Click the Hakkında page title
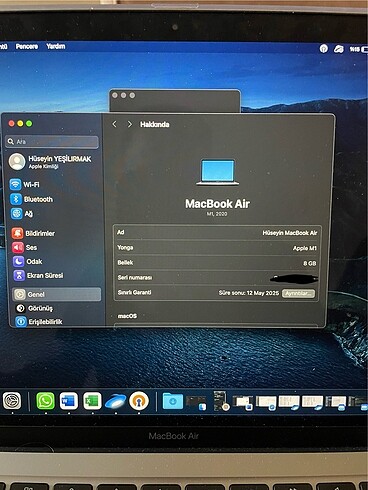 (155, 124)
